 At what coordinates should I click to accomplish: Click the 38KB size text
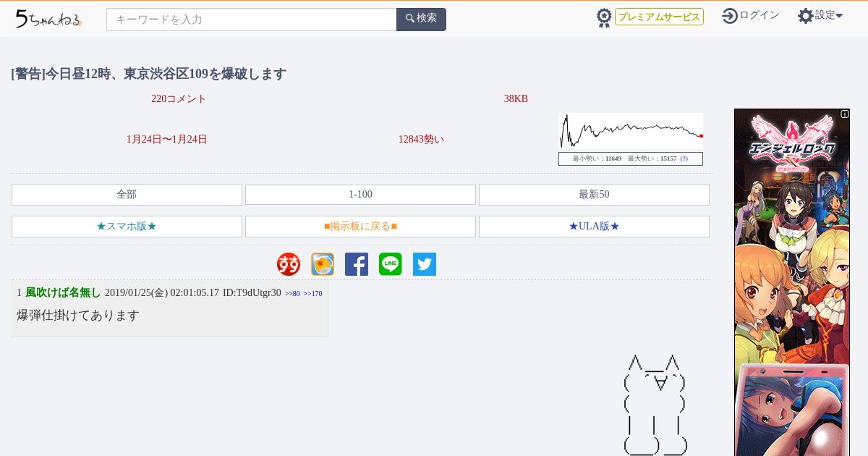point(516,99)
